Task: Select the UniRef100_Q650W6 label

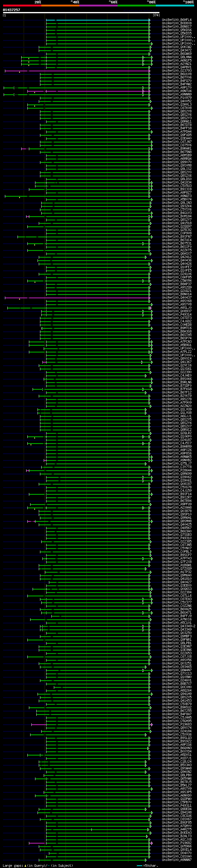Action: pyautogui.click(x=176, y=779)
